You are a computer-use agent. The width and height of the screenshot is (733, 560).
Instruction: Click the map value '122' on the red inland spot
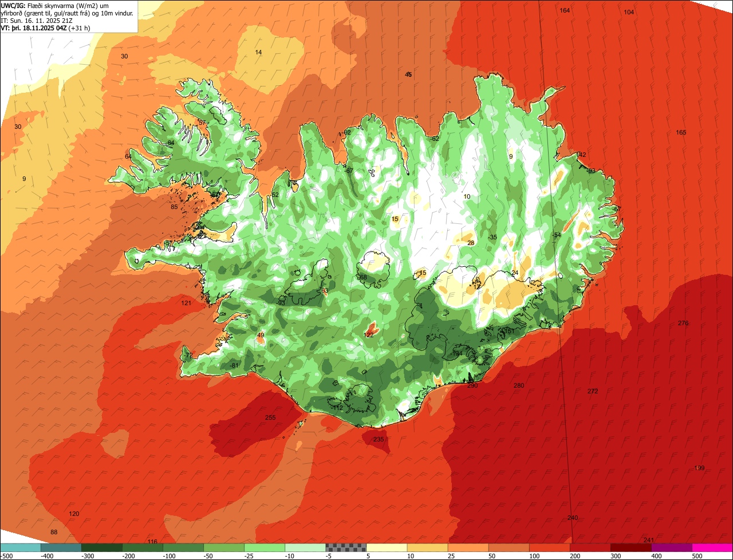pos(369,336)
